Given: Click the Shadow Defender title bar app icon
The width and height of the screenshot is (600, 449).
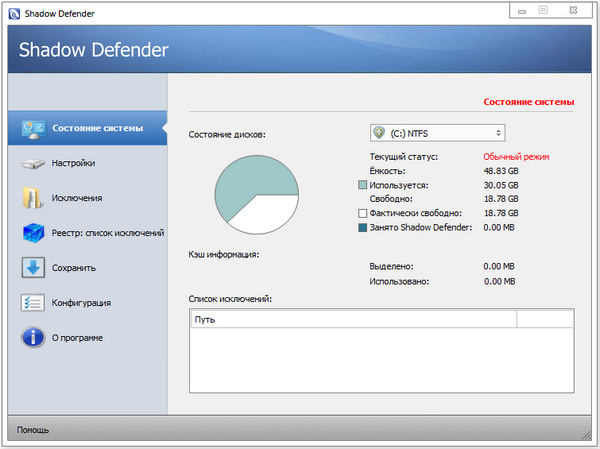Looking at the screenshot, I should pyautogui.click(x=12, y=12).
